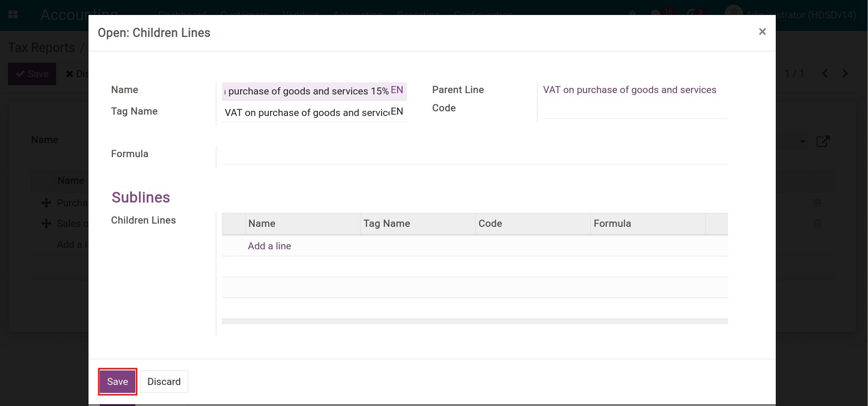Click the Open: Children Lines dialog title
Screen dimensions: 868x406
[x=154, y=33]
